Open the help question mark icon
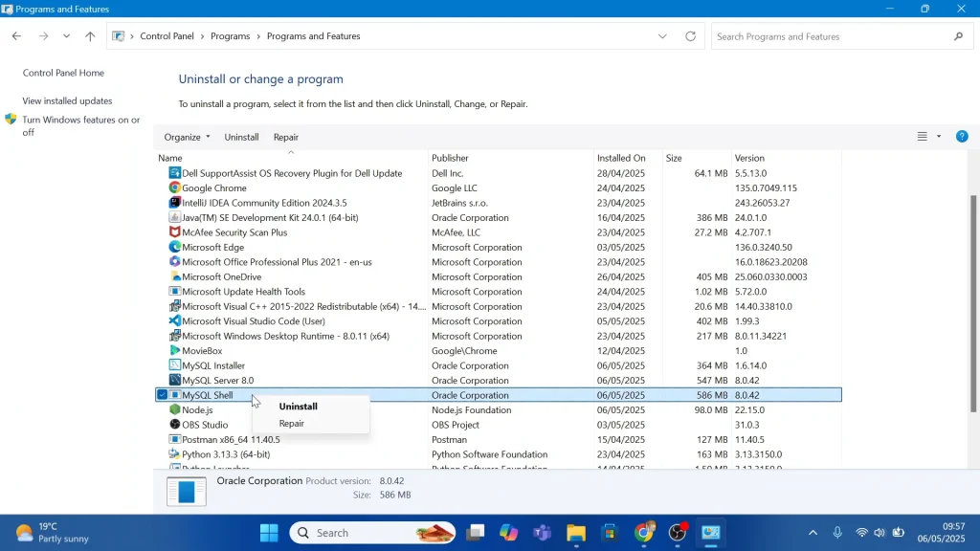980x551 pixels. [x=962, y=136]
